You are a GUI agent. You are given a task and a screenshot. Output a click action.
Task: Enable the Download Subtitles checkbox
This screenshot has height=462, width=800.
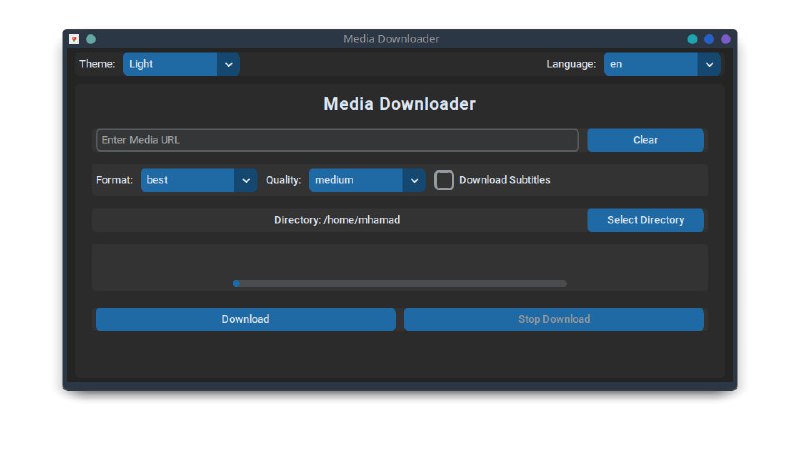[443, 180]
